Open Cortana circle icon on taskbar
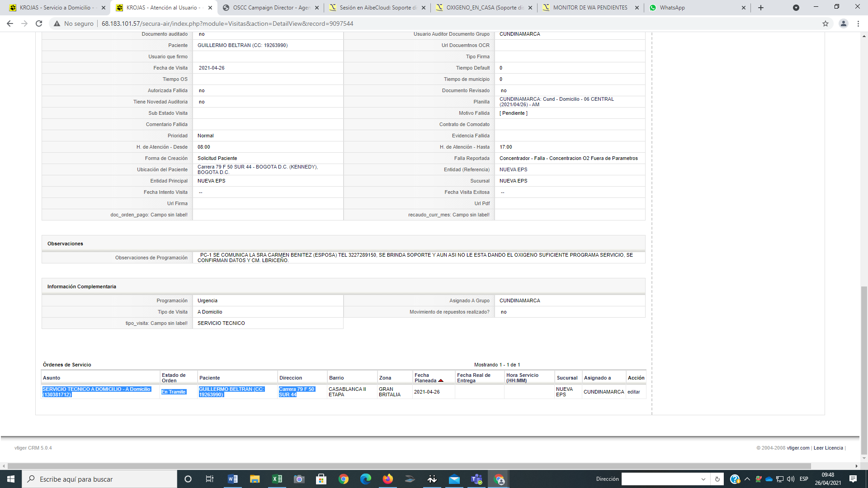The height and width of the screenshot is (488, 868). coord(188,479)
